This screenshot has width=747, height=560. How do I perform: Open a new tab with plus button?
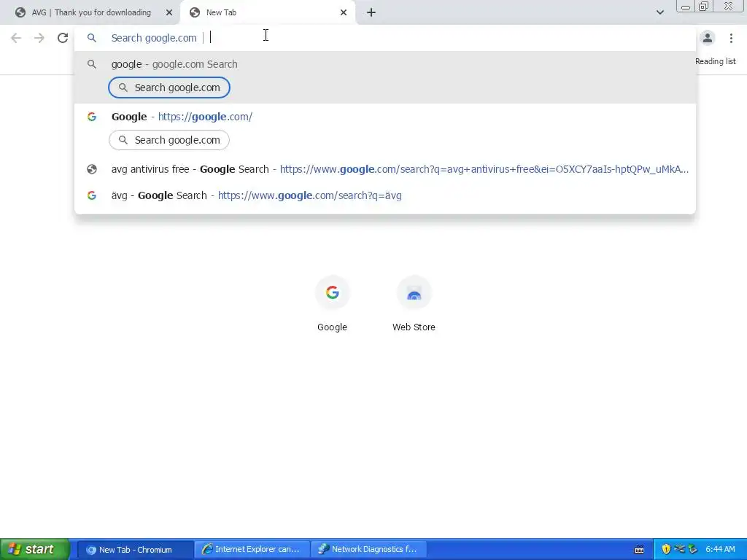tap(371, 12)
